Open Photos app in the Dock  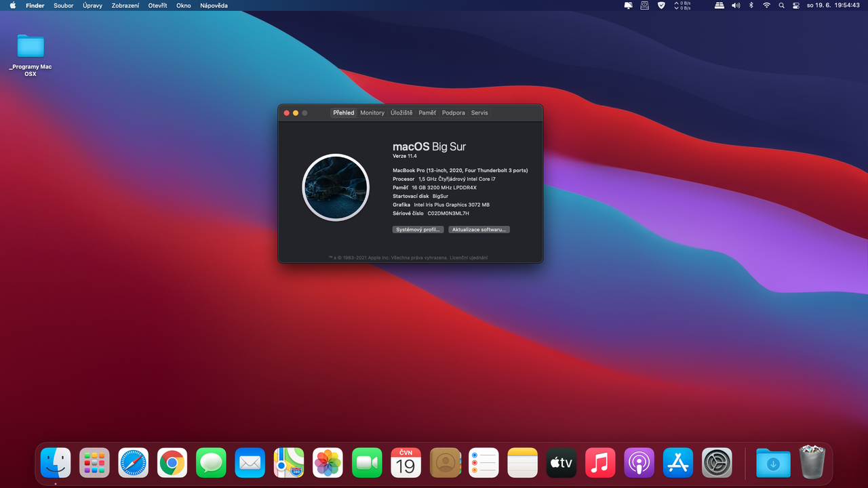[x=328, y=463]
